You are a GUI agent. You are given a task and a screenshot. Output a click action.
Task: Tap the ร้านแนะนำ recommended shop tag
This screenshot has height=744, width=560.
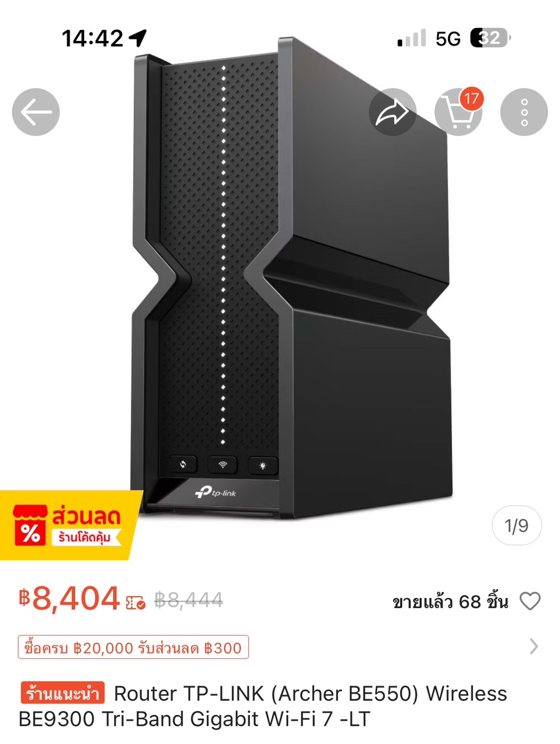click(x=63, y=693)
